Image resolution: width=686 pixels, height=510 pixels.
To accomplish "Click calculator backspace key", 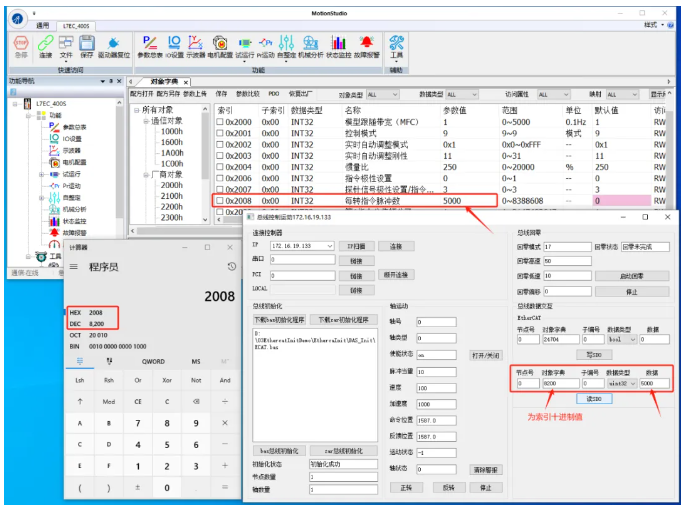I will point(196,402).
